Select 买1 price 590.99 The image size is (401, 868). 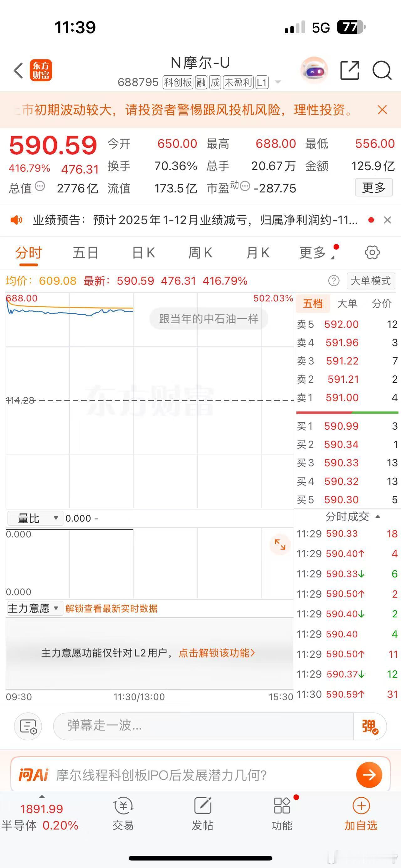pyautogui.click(x=341, y=426)
